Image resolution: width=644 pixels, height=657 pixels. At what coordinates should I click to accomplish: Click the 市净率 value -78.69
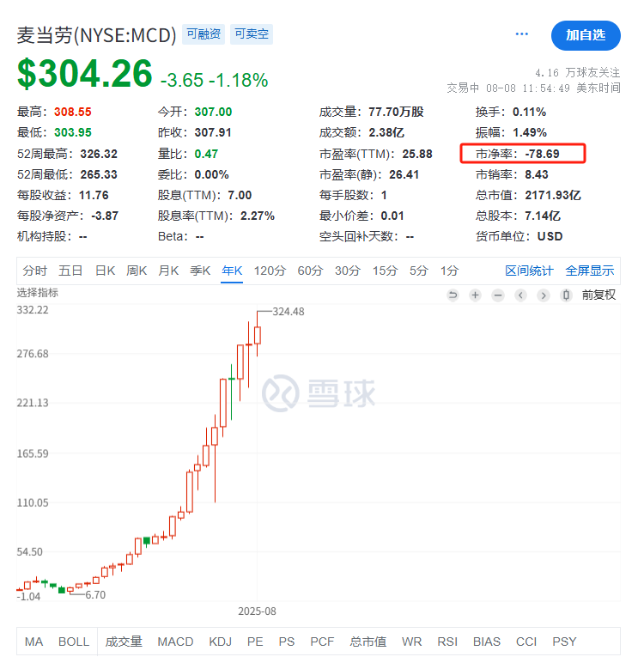click(542, 154)
